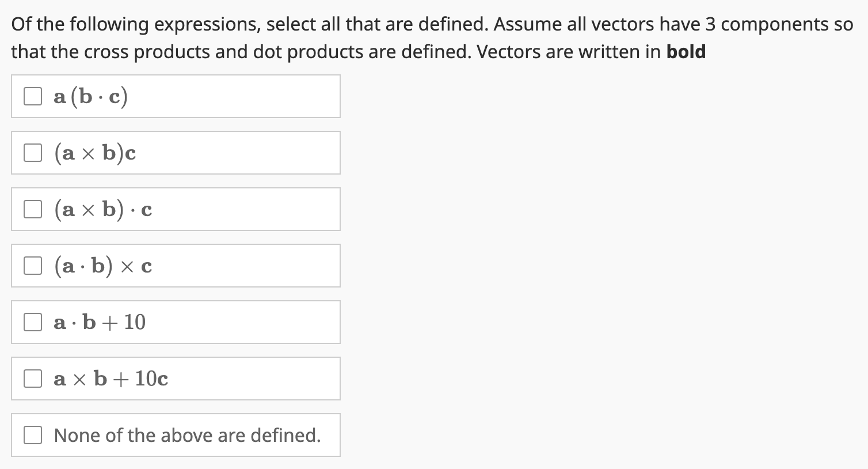Check 'None of the above are defined'
868x469 pixels.
tap(33, 434)
